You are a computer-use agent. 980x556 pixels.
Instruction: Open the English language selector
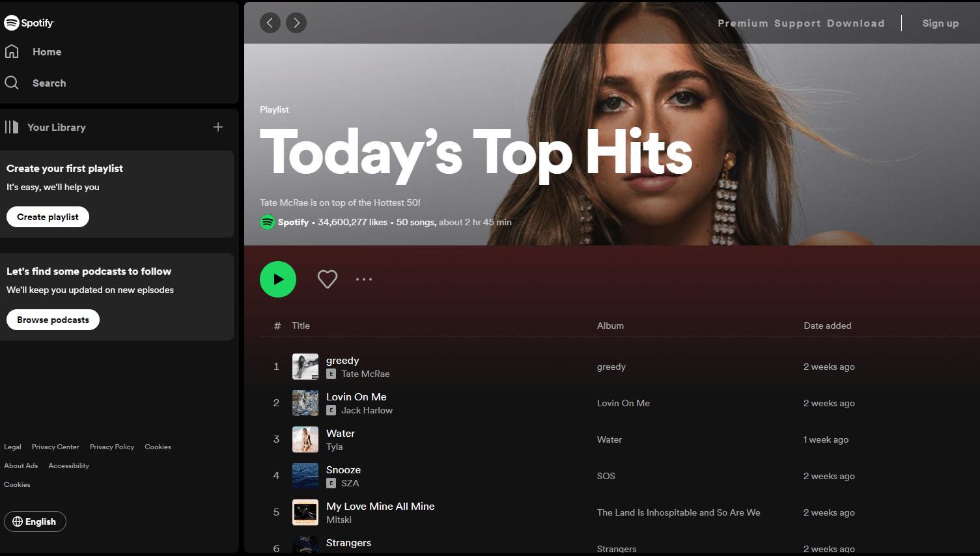tap(35, 521)
